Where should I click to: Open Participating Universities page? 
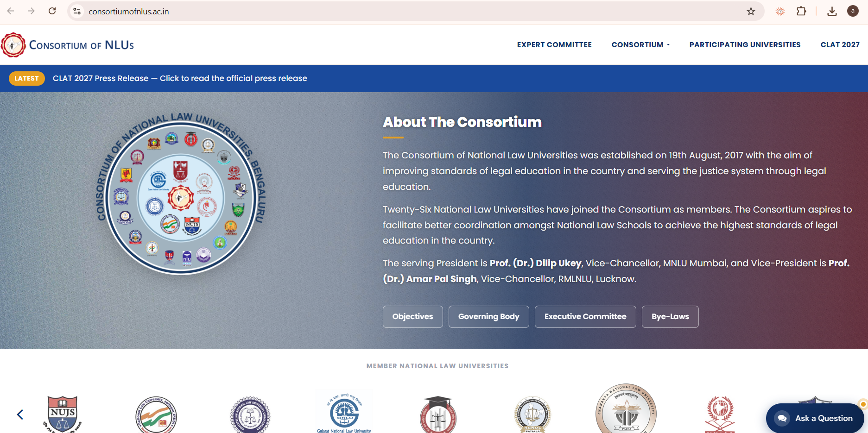(x=745, y=45)
